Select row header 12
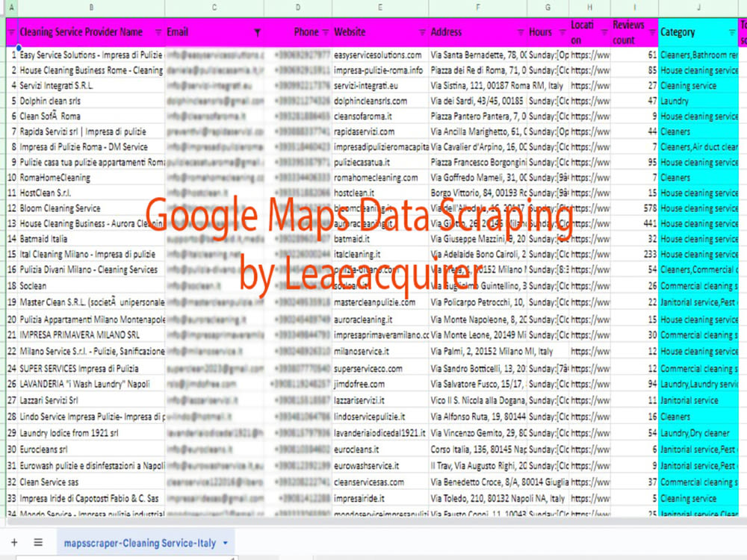This screenshot has height=560, width=747. [11, 208]
